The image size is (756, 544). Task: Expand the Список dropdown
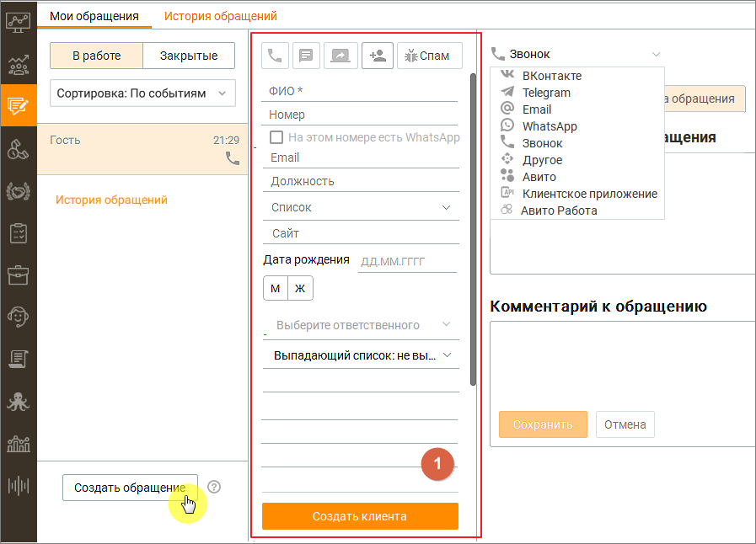pos(361,208)
